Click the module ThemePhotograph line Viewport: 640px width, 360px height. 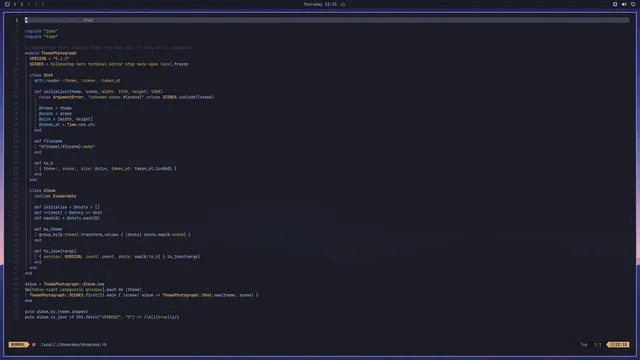point(51,53)
